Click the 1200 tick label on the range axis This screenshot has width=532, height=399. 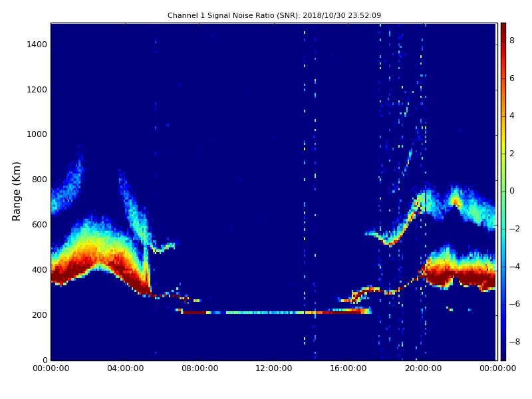37,90
